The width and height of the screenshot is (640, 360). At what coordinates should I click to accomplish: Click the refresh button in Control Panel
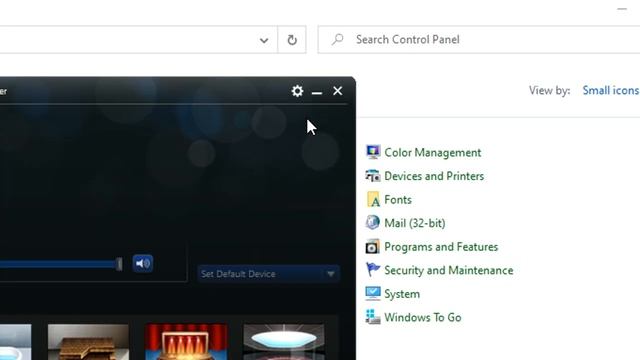(292, 40)
